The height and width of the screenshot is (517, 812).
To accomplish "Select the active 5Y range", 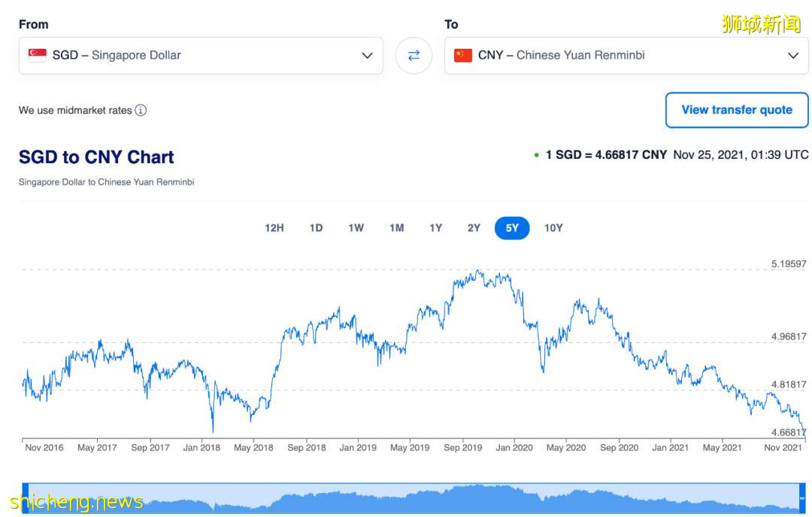I will pos(512,228).
